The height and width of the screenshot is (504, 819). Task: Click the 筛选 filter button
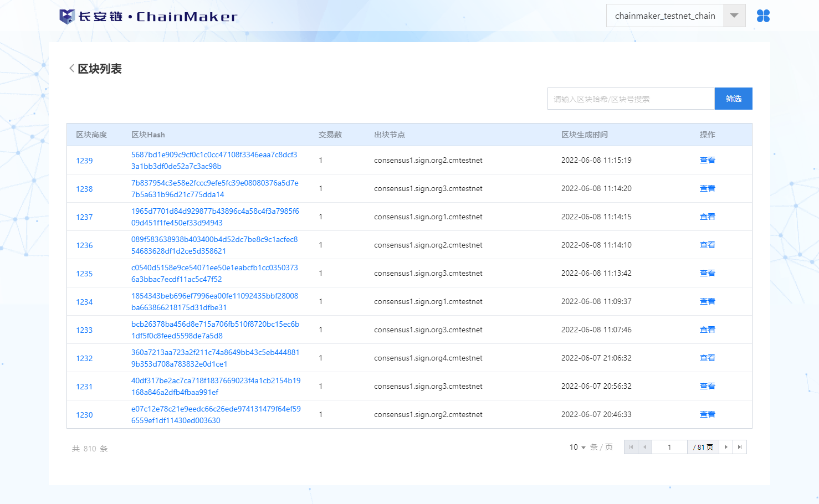point(733,99)
